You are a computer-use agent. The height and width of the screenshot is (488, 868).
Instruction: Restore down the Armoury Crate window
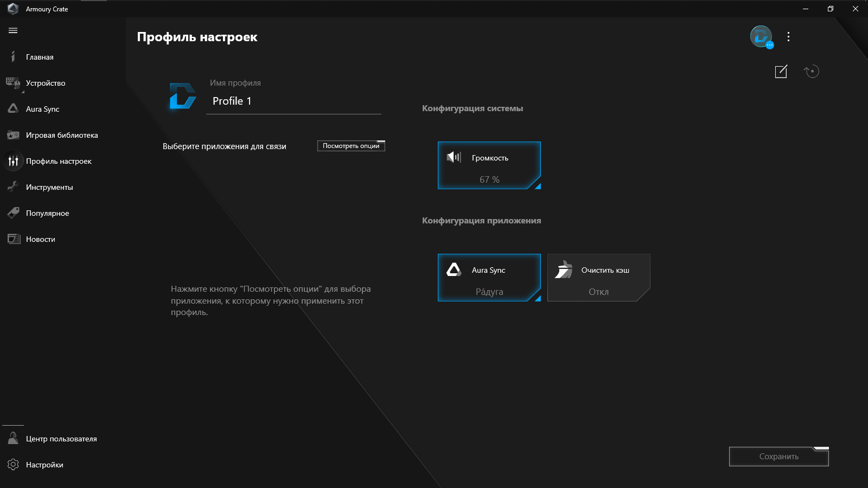coord(831,9)
